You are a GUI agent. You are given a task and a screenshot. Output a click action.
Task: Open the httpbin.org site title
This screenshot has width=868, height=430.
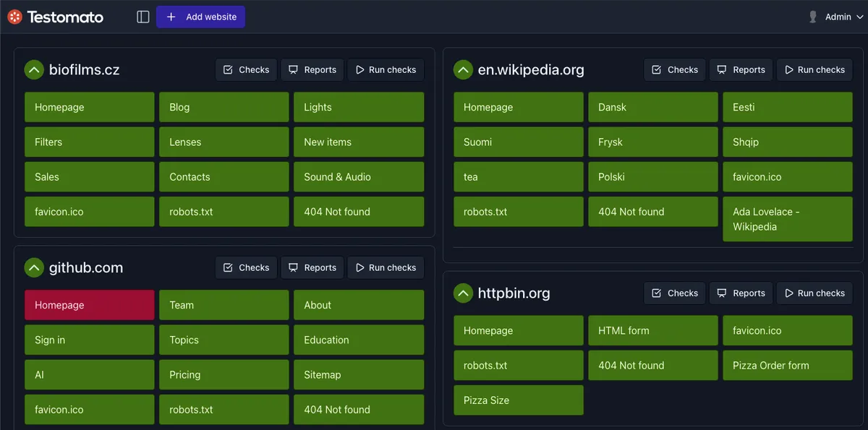(514, 293)
